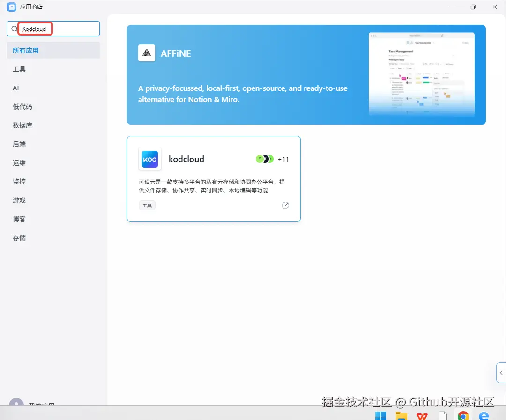This screenshot has width=506, height=420.
Task: Open the 游戏 category
Action: (x=19, y=200)
